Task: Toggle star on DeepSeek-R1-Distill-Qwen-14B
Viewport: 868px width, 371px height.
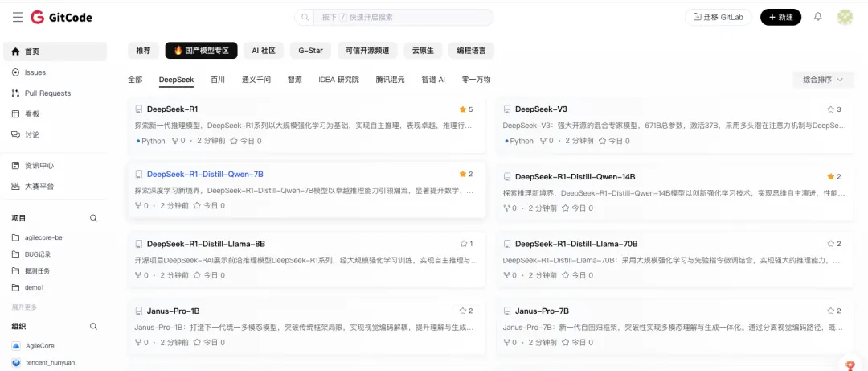Action: (830, 177)
